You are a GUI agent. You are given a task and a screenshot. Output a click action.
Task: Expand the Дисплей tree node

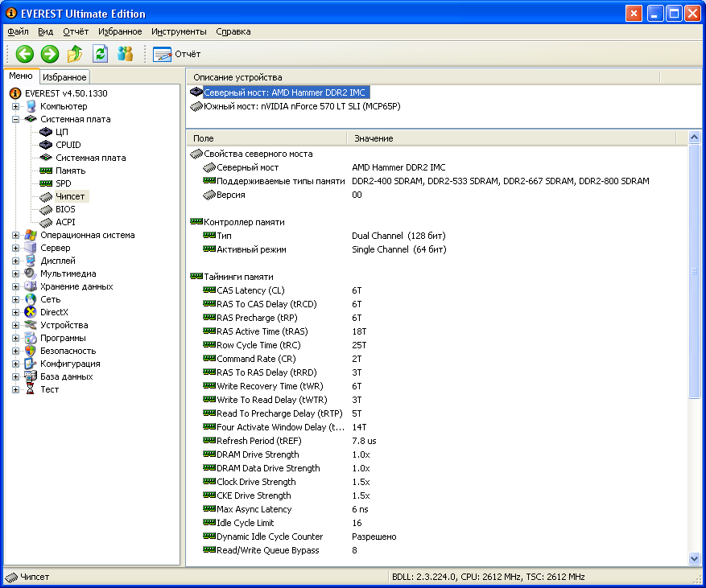click(x=16, y=261)
